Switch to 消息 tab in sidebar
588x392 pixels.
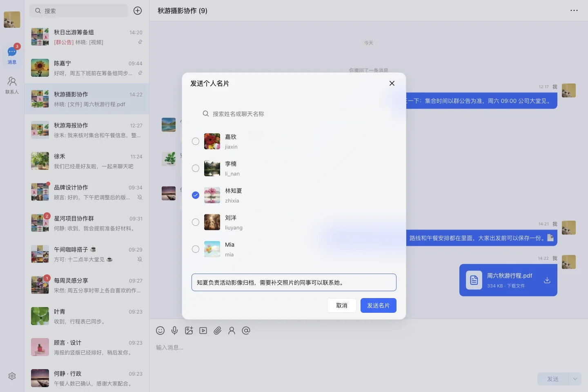12,56
